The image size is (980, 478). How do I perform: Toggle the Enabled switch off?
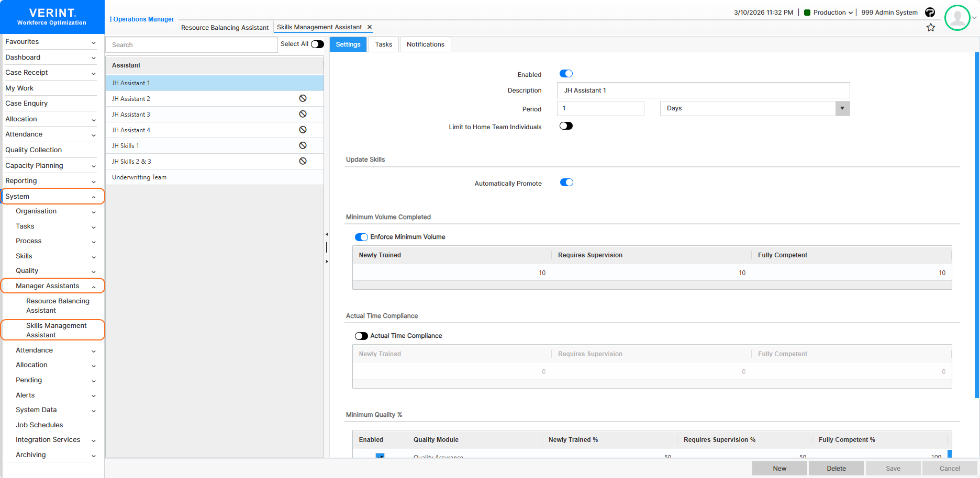coord(566,74)
